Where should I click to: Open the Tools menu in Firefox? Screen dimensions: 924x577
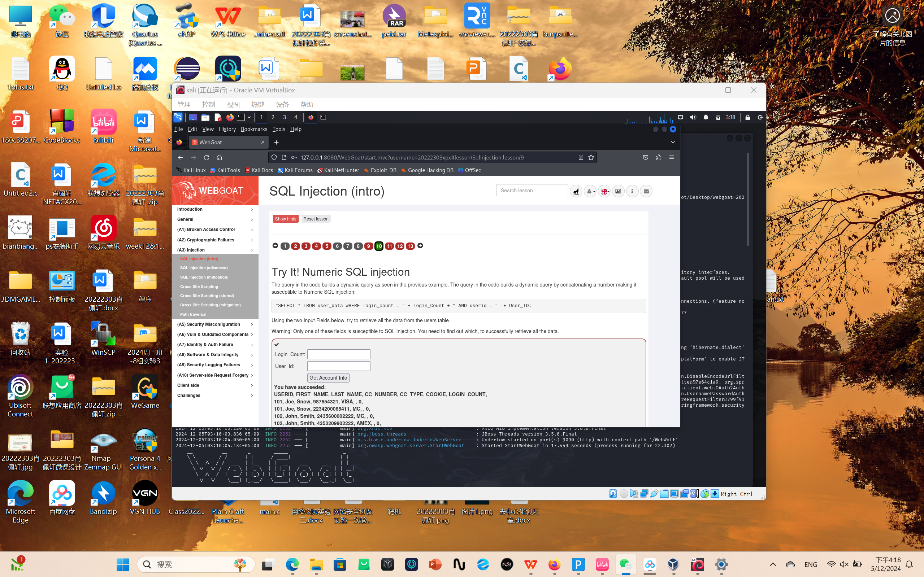pyautogui.click(x=279, y=129)
